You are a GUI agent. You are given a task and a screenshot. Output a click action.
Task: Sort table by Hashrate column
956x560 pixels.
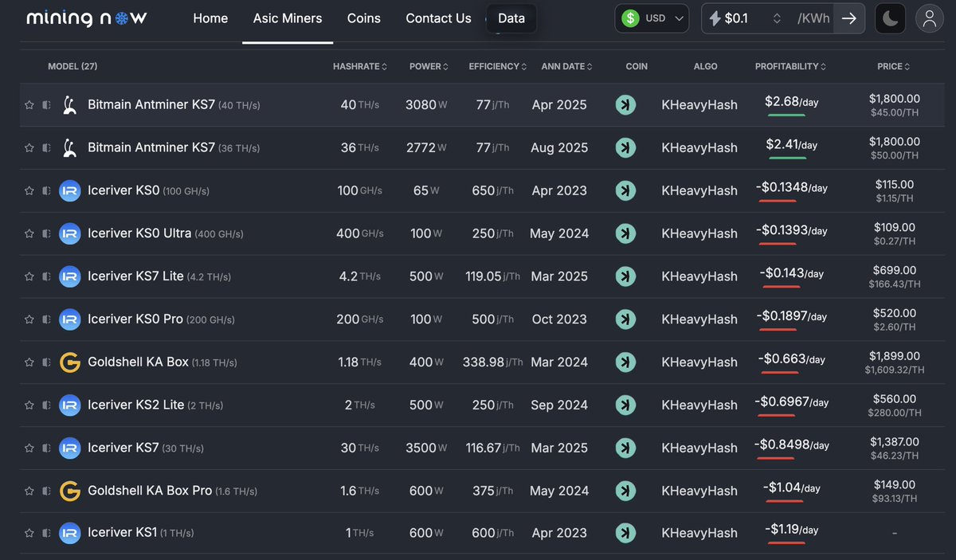pyautogui.click(x=360, y=66)
